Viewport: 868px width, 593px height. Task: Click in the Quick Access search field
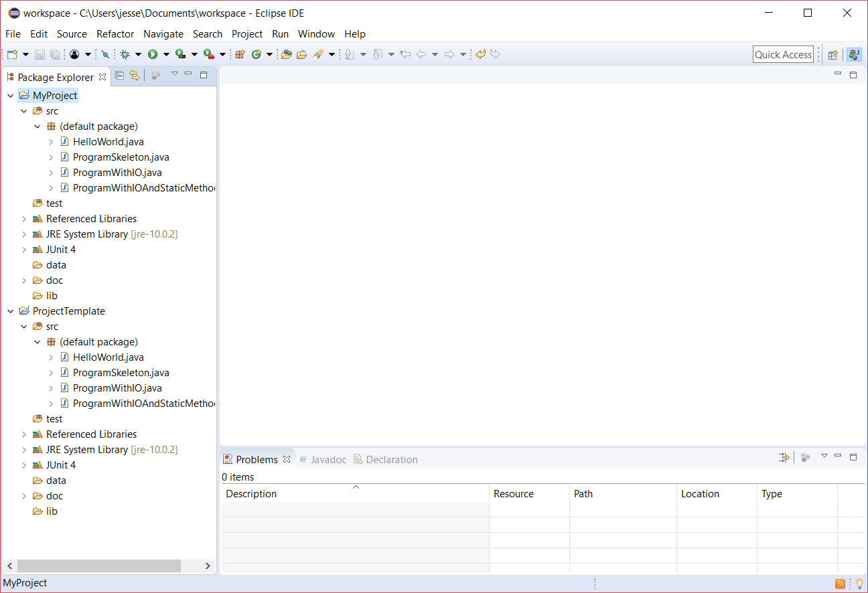782,55
